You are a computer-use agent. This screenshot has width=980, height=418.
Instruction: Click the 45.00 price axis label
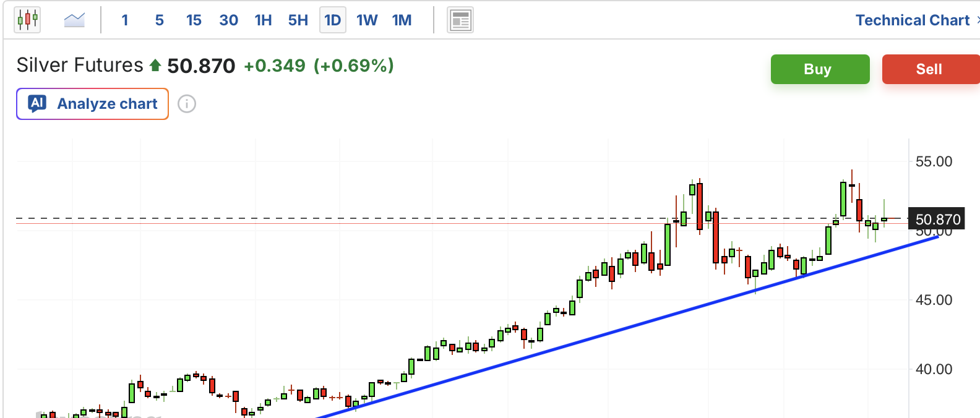coord(934,300)
